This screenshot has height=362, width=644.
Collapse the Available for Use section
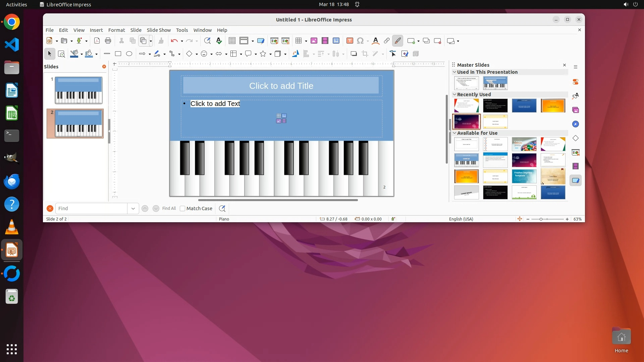pos(454,133)
